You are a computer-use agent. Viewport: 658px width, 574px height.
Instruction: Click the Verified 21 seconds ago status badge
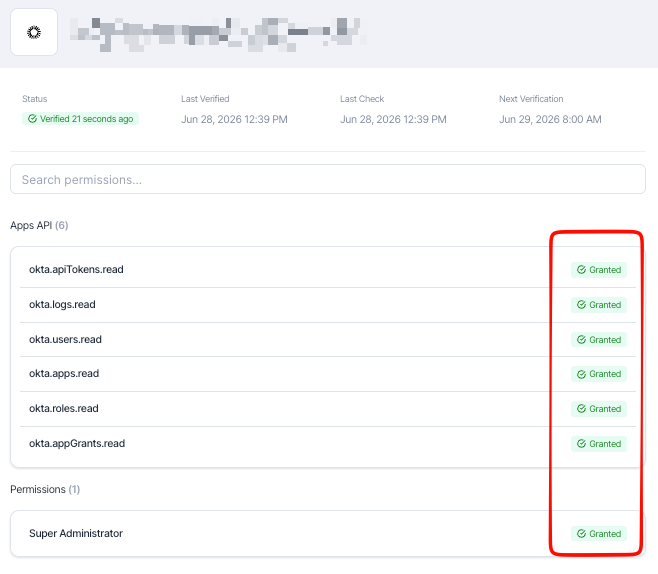tap(81, 119)
